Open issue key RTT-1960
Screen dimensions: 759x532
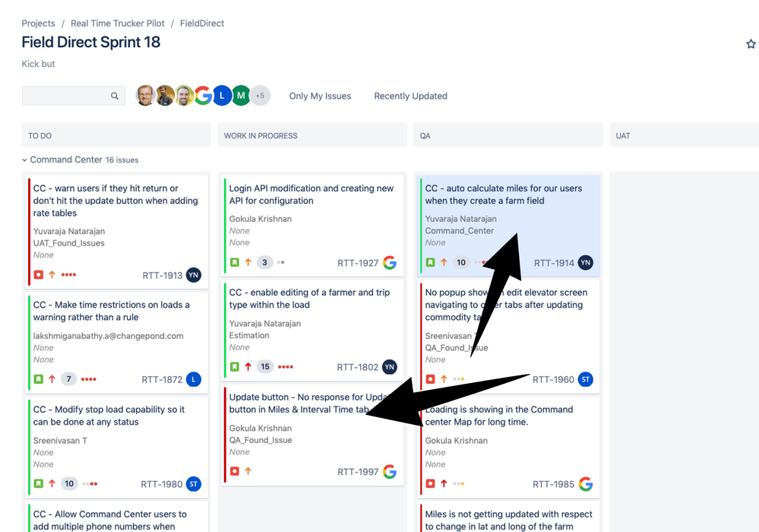point(553,379)
